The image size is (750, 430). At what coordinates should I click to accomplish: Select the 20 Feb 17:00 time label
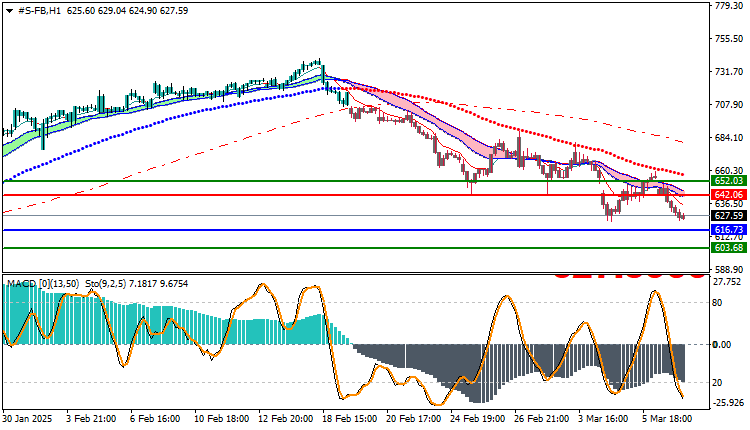(414, 419)
